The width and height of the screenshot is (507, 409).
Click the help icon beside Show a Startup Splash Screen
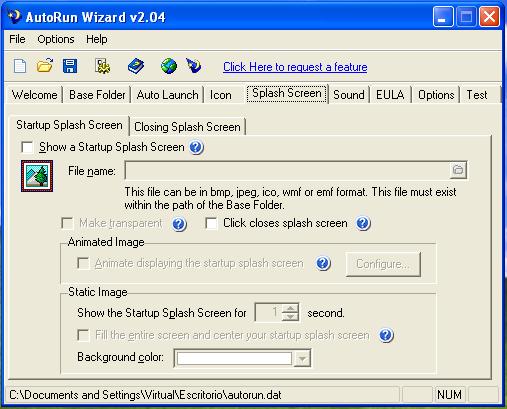click(196, 147)
